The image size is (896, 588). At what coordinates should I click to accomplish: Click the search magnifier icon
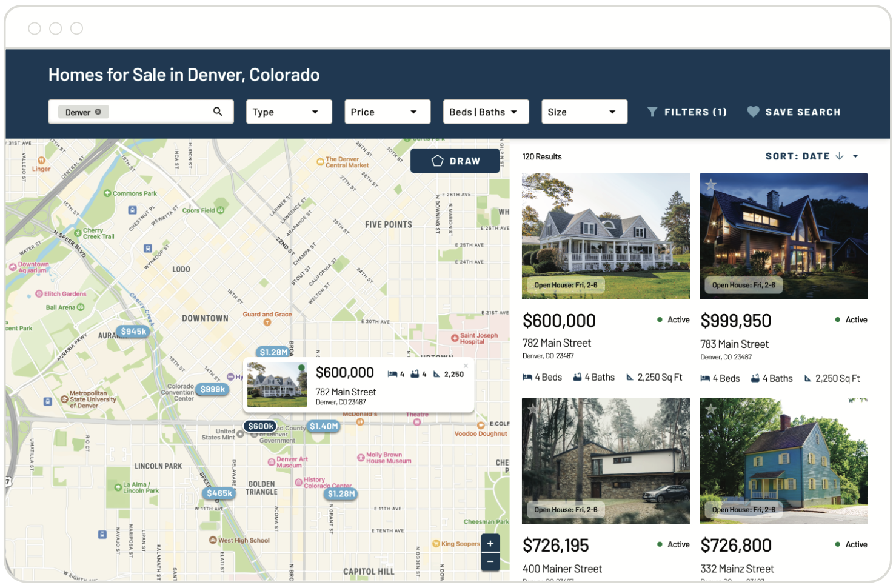click(x=218, y=112)
